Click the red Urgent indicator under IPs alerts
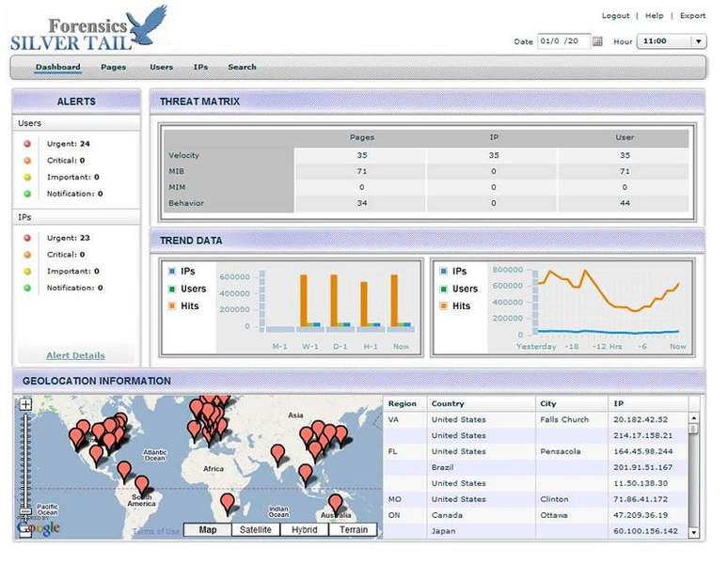The width and height of the screenshot is (728, 564). pos(27,238)
